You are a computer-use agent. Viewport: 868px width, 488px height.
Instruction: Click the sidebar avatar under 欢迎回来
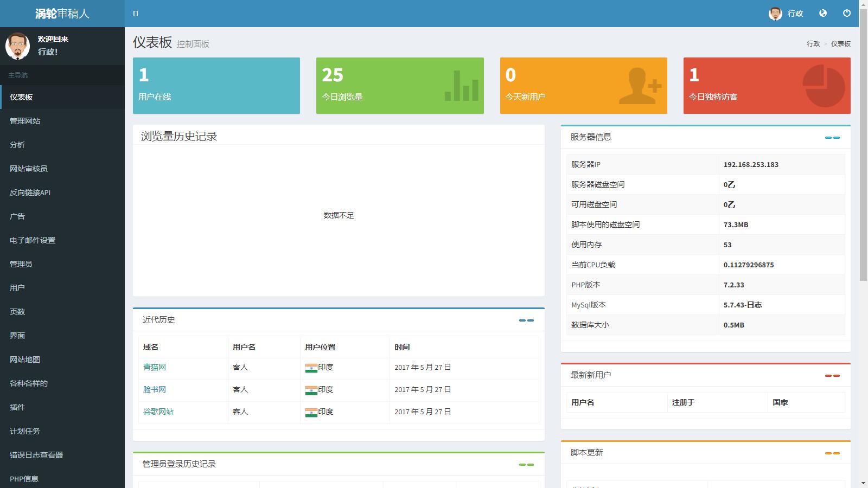pos(17,46)
